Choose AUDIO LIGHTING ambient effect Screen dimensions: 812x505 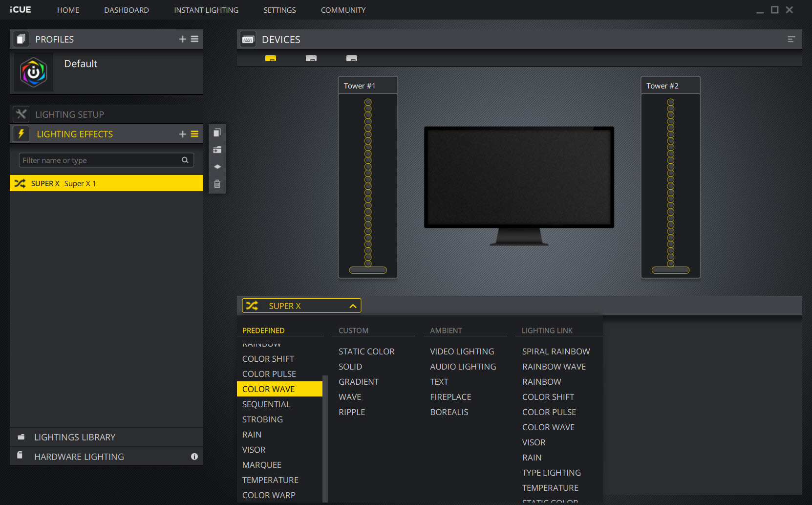(x=463, y=367)
